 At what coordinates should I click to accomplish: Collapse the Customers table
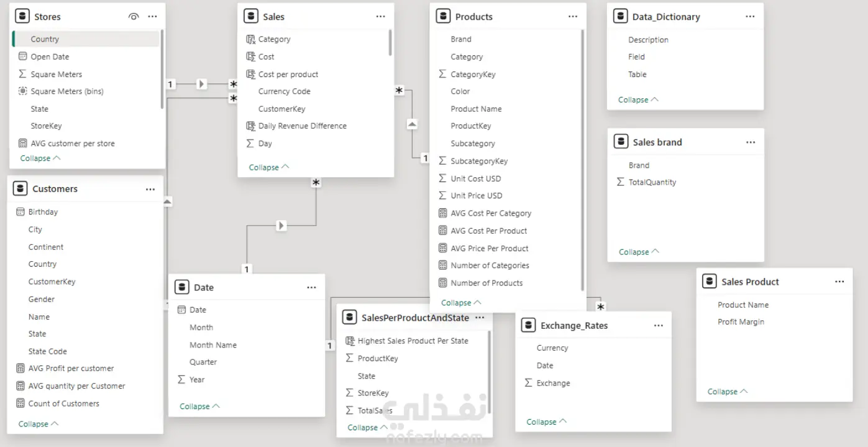pyautogui.click(x=39, y=424)
